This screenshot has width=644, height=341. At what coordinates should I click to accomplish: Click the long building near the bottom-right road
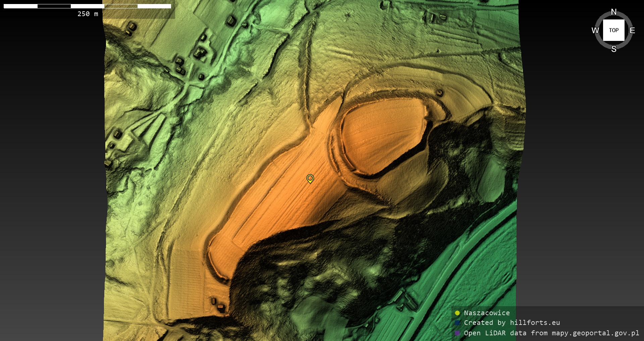(x=398, y=296)
